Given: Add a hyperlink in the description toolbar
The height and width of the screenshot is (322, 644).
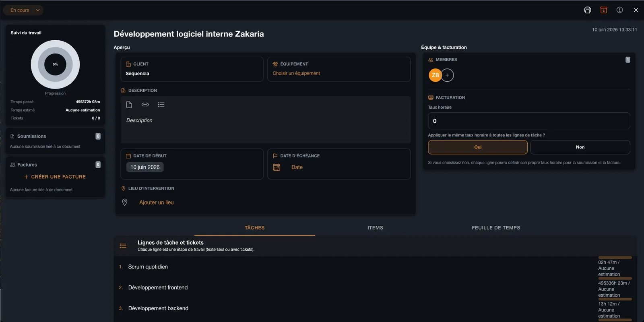Looking at the screenshot, I should point(145,105).
